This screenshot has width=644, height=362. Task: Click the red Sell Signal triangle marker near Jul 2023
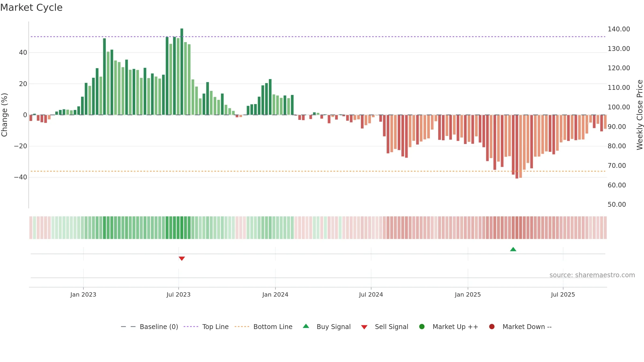coord(182,258)
